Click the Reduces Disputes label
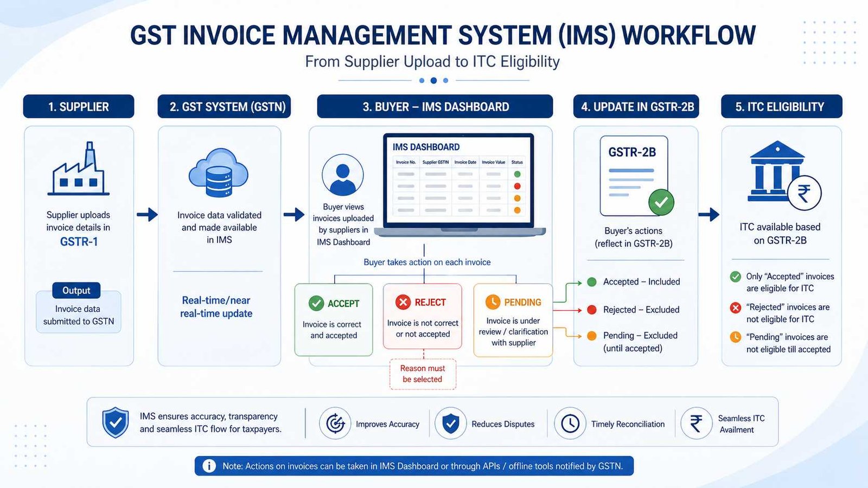The image size is (868, 488). tap(503, 424)
